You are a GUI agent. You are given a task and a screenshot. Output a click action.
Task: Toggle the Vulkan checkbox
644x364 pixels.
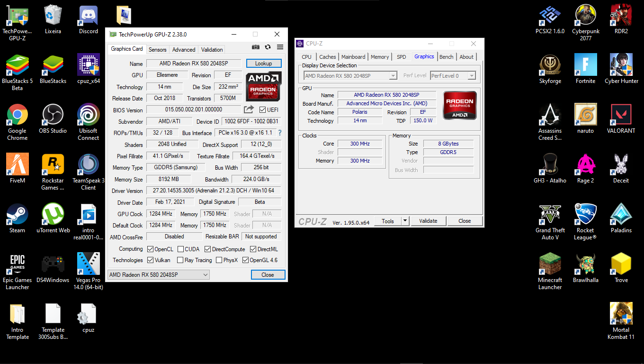(150, 260)
